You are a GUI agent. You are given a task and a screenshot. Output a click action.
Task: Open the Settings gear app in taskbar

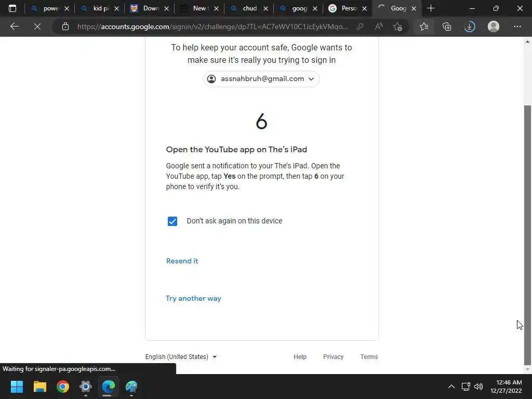86,387
